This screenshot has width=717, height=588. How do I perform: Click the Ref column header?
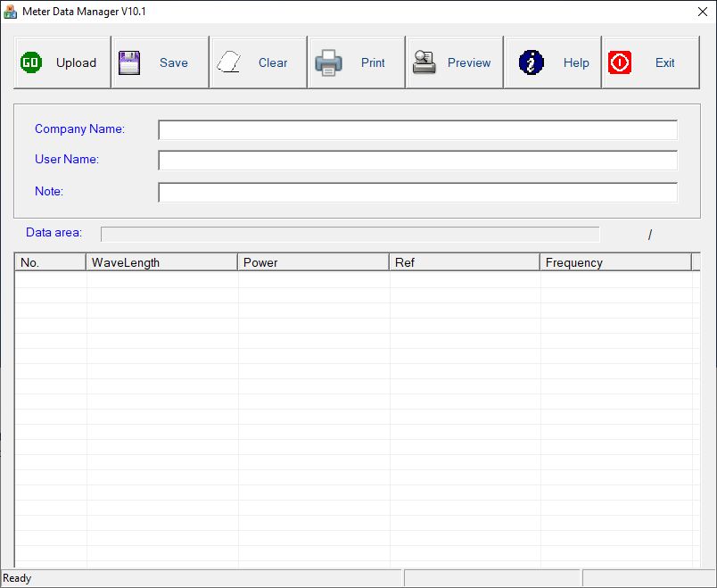tap(465, 262)
